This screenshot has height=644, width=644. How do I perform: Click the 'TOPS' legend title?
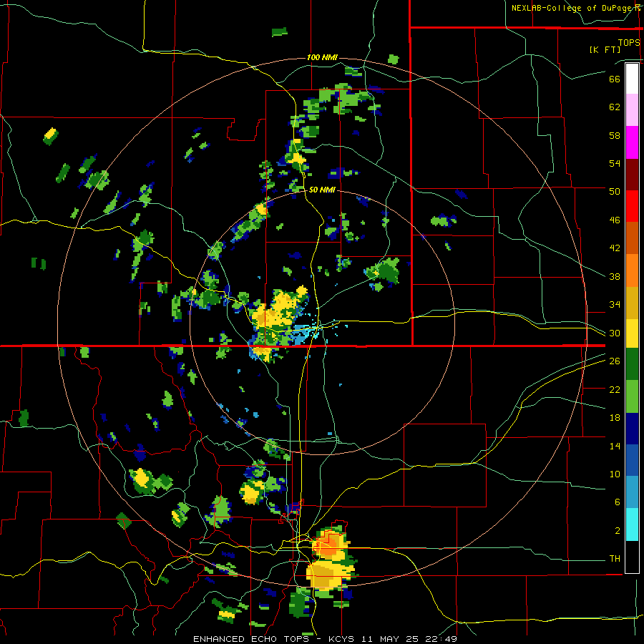point(629,42)
